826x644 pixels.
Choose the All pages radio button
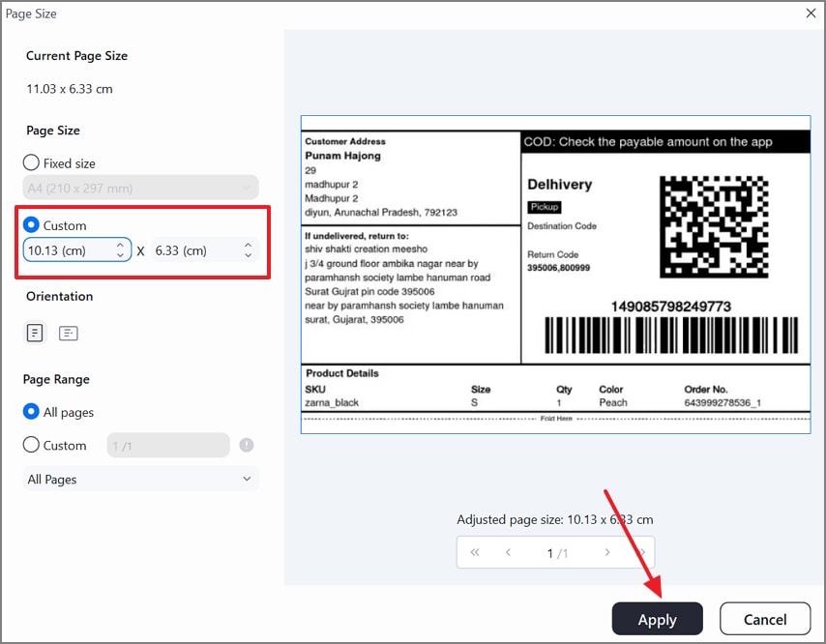pyautogui.click(x=30, y=412)
